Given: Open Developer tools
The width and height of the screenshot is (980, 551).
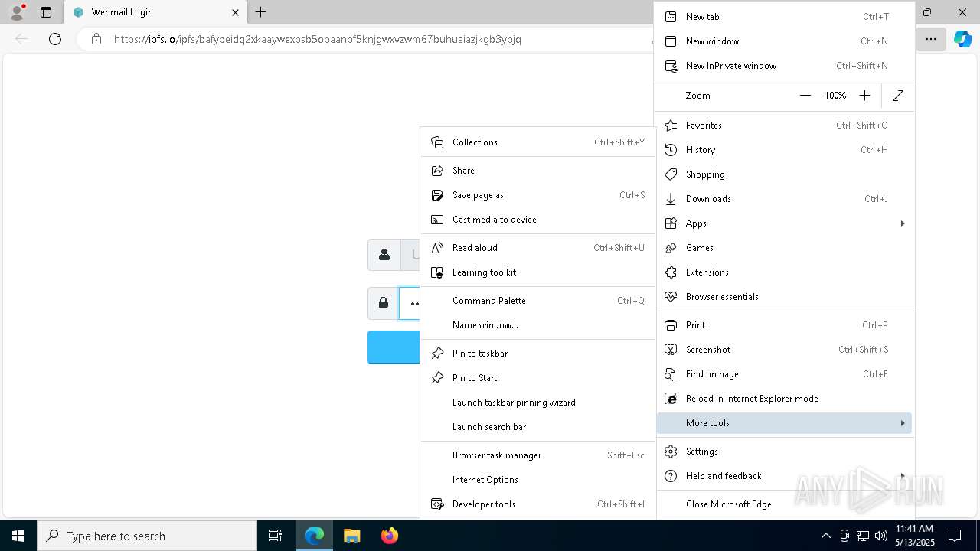Looking at the screenshot, I should 537,504.
